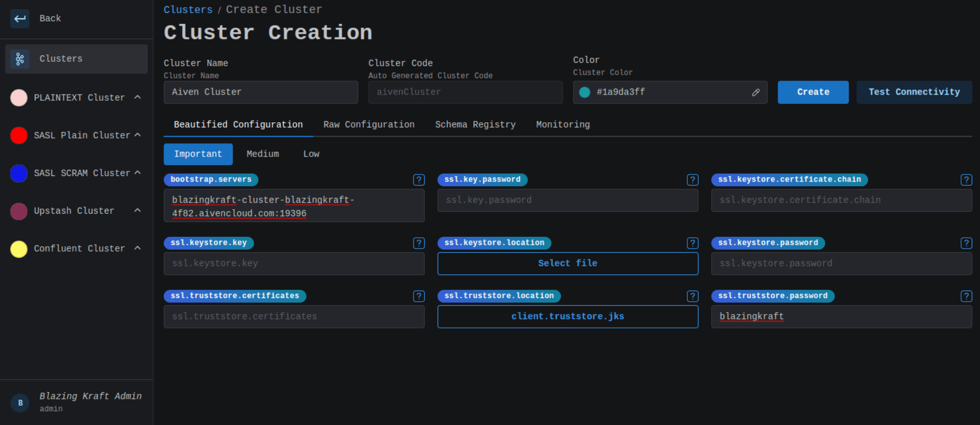
Task: Expand the SASL SCRAM Cluster chevron
Action: pyautogui.click(x=138, y=173)
